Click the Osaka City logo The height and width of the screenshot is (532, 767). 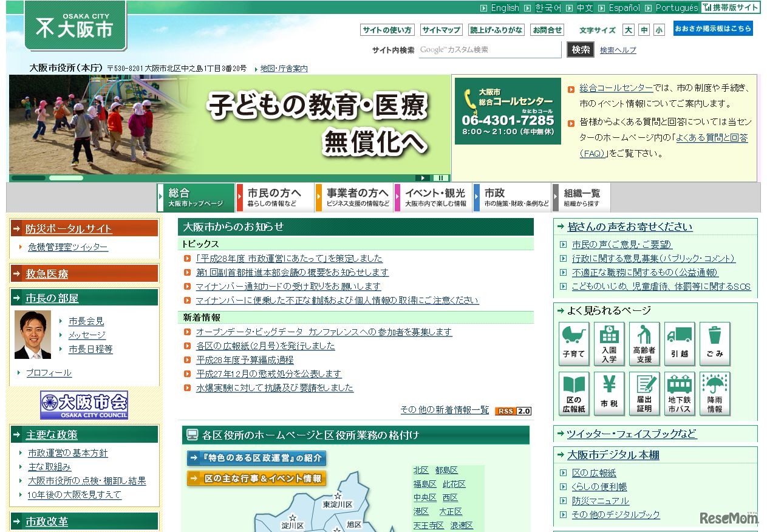pos(75,26)
